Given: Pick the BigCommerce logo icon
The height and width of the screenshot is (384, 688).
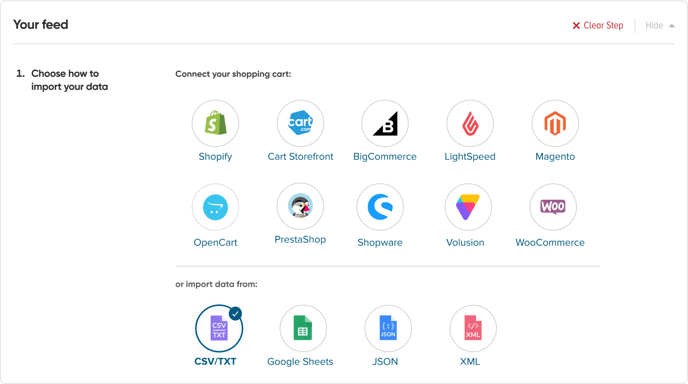Looking at the screenshot, I should pyautogui.click(x=385, y=123).
